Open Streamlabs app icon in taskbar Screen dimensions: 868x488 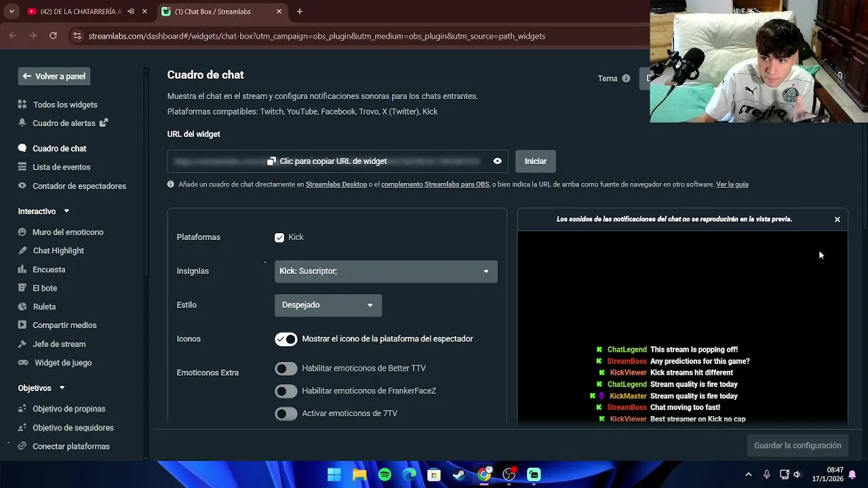point(534,474)
